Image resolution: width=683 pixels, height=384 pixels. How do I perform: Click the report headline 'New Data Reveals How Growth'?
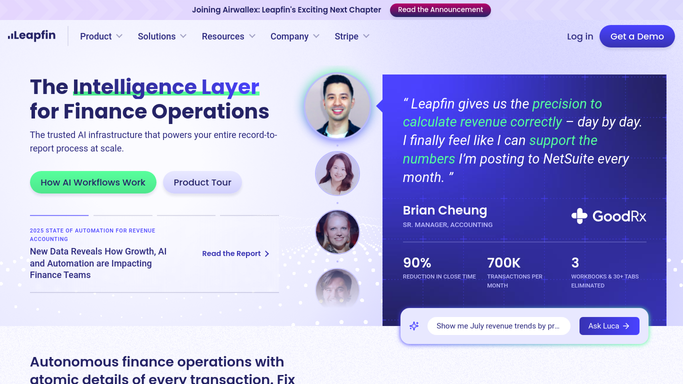pyautogui.click(x=98, y=263)
